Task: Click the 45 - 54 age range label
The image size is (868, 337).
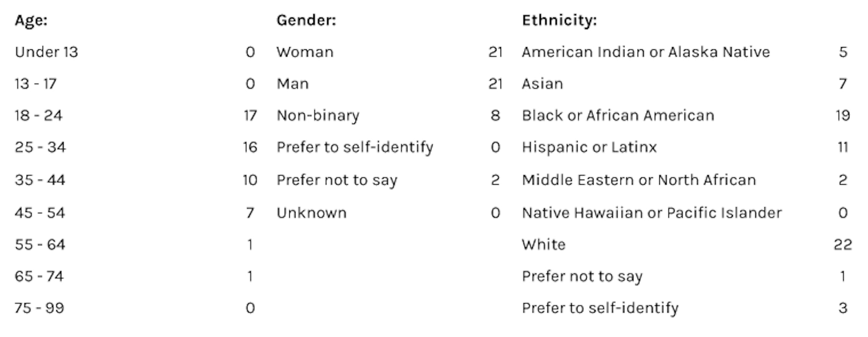Action: point(40,213)
